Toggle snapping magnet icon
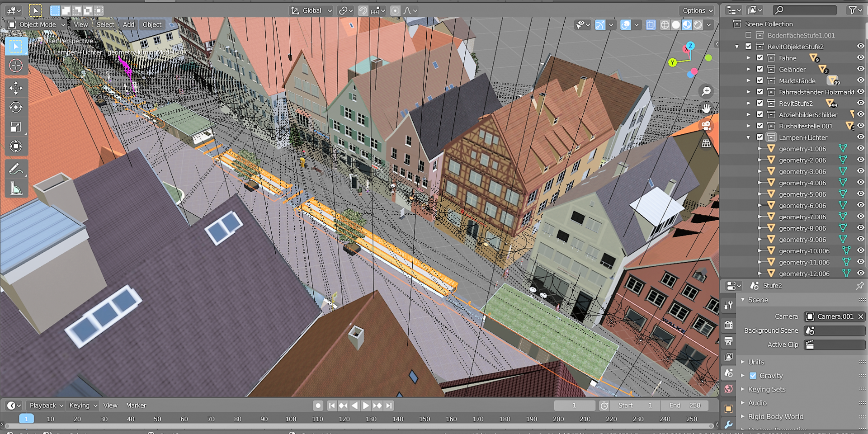868x434 pixels. (363, 10)
